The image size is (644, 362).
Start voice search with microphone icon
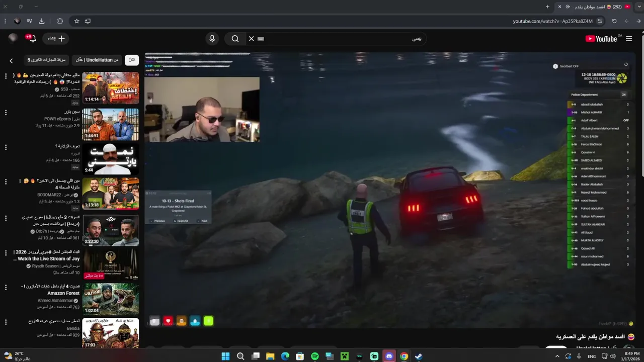[212, 39]
